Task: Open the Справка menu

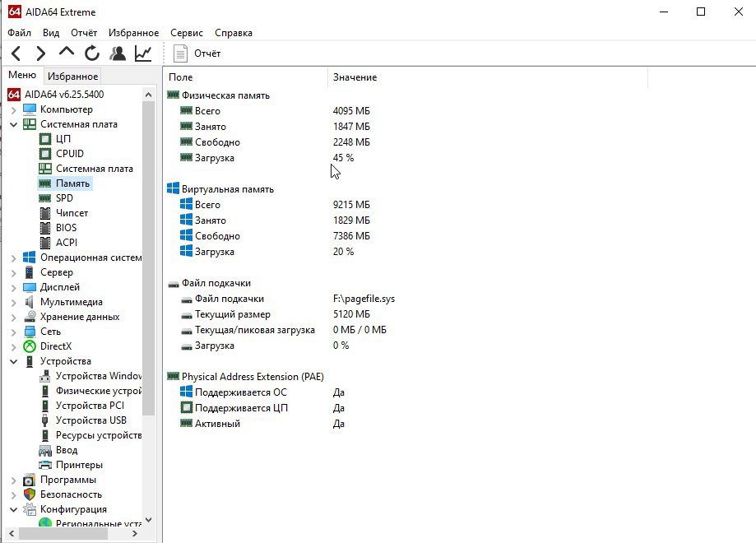Action: 234,33
